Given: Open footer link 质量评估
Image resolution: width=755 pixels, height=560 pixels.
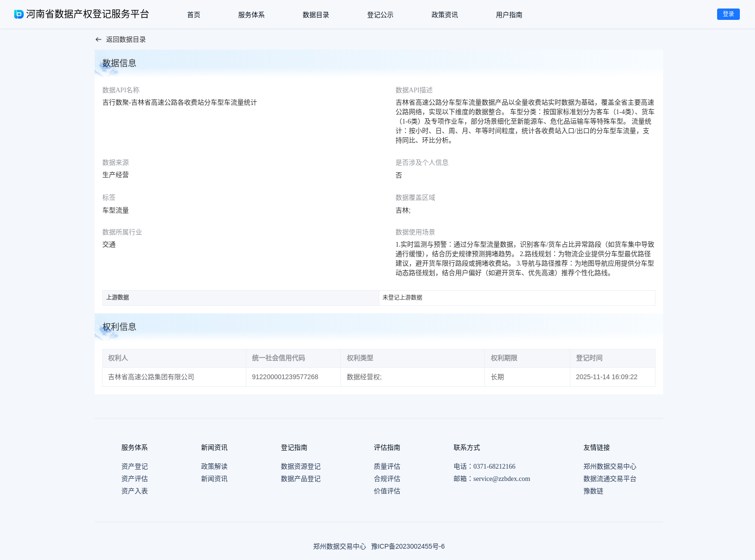Looking at the screenshot, I should 387,466.
